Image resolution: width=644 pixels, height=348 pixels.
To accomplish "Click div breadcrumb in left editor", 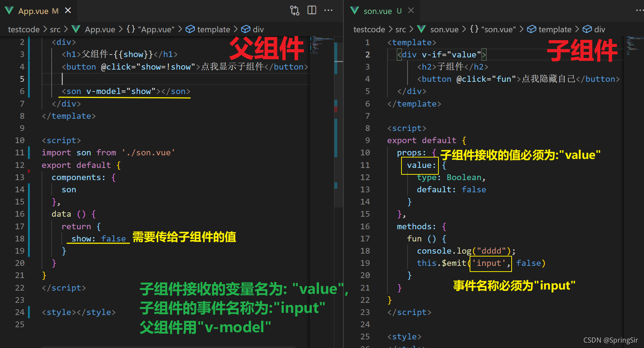I will point(258,29).
